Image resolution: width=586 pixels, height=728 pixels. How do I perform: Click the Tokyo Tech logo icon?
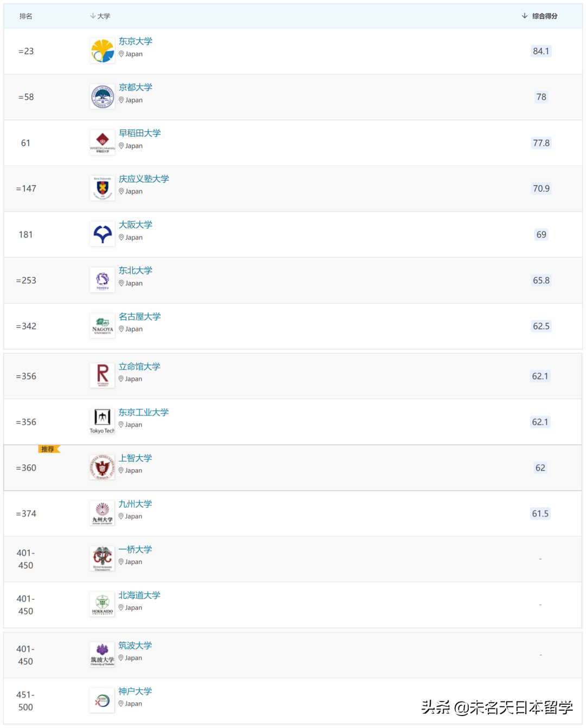102,421
